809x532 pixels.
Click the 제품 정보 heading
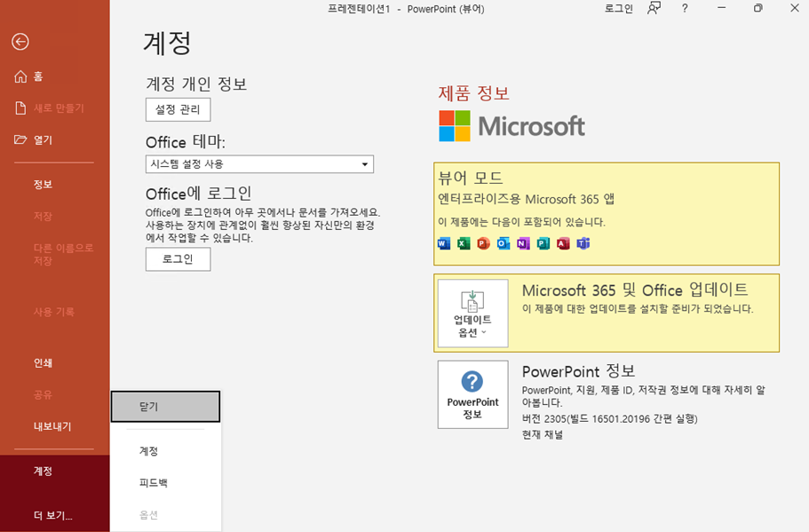tap(473, 93)
